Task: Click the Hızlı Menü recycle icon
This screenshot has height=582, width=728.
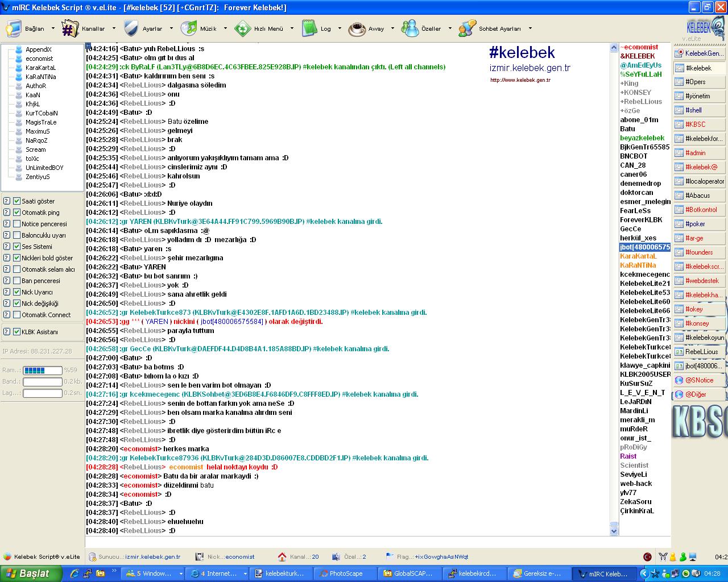Action: pos(243,28)
